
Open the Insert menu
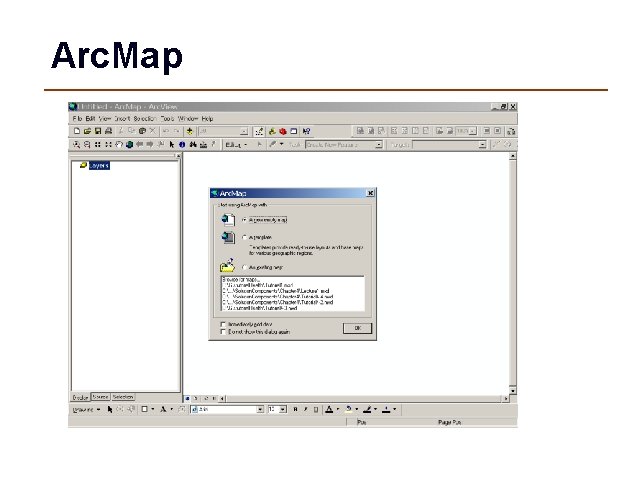[x=122, y=119]
